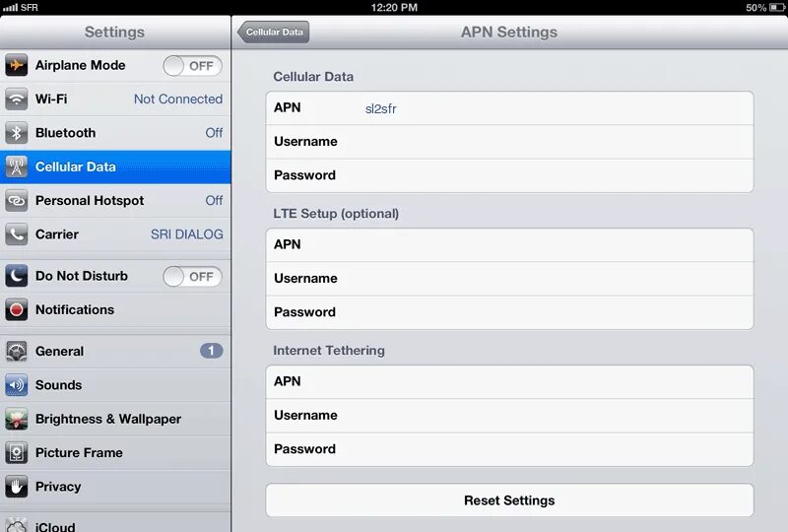
Task: Tap the General badge showing 1
Action: 211,351
